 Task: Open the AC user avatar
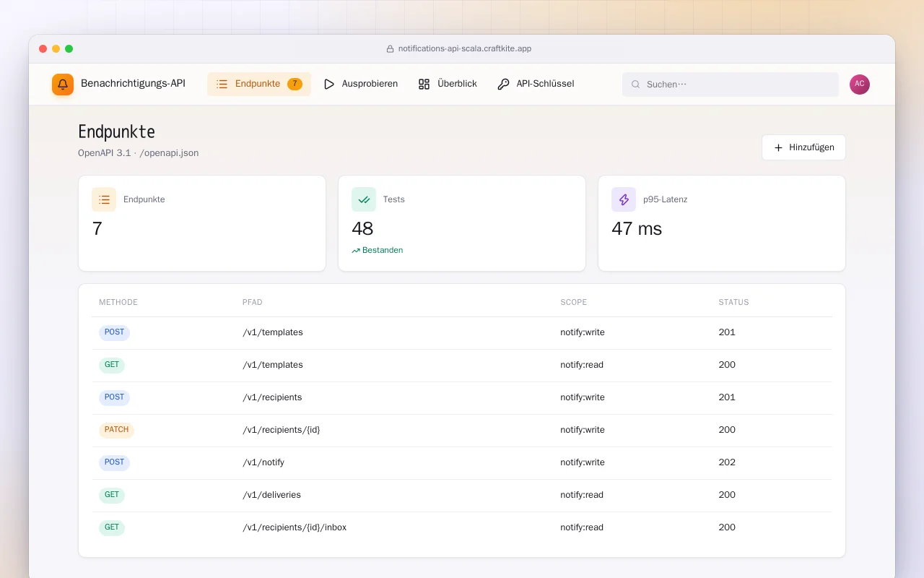(x=860, y=85)
